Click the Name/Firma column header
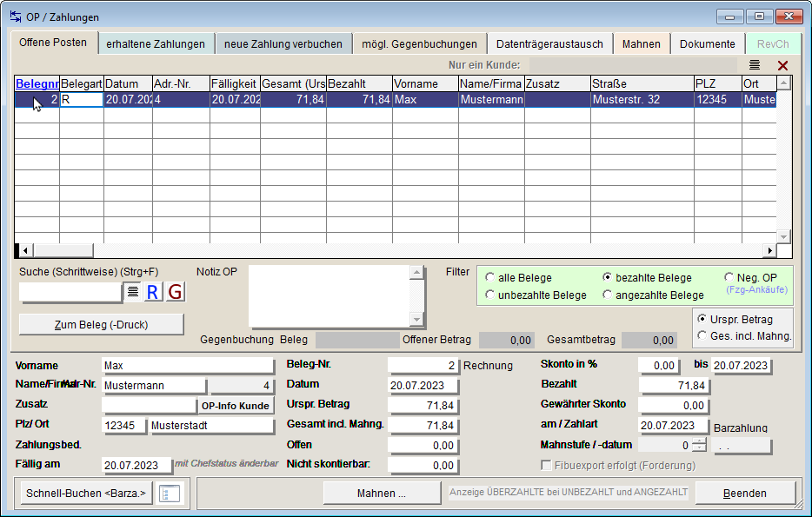The image size is (812, 517). pyautogui.click(x=491, y=83)
